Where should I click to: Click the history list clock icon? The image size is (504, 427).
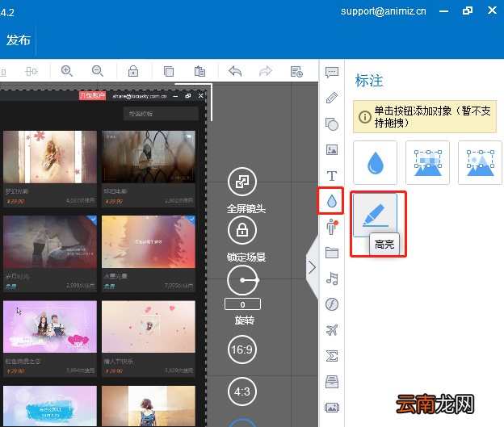[296, 71]
